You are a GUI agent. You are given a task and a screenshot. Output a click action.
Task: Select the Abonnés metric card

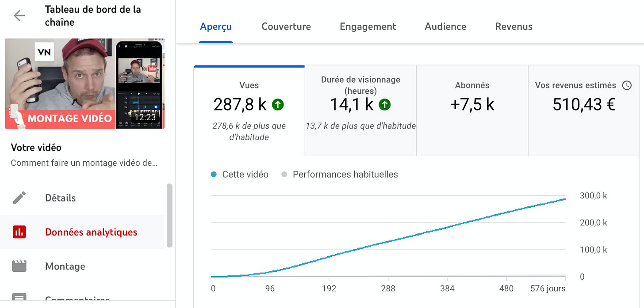click(472, 110)
